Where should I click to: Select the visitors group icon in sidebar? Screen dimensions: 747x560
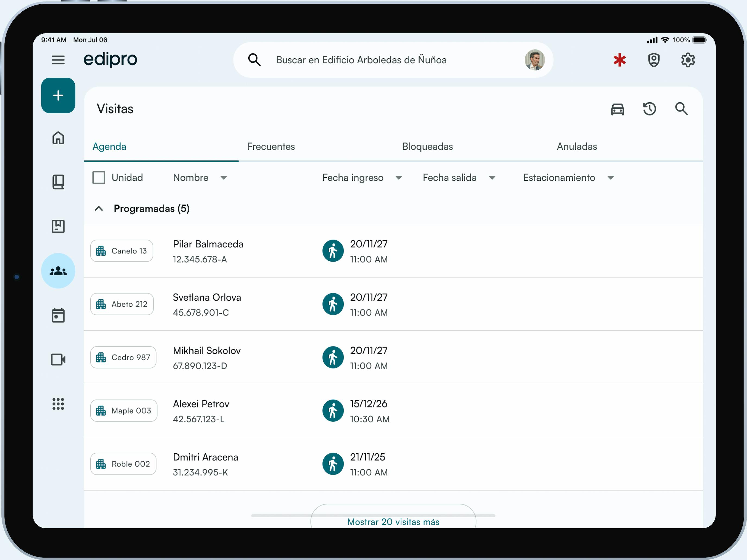coord(58,271)
